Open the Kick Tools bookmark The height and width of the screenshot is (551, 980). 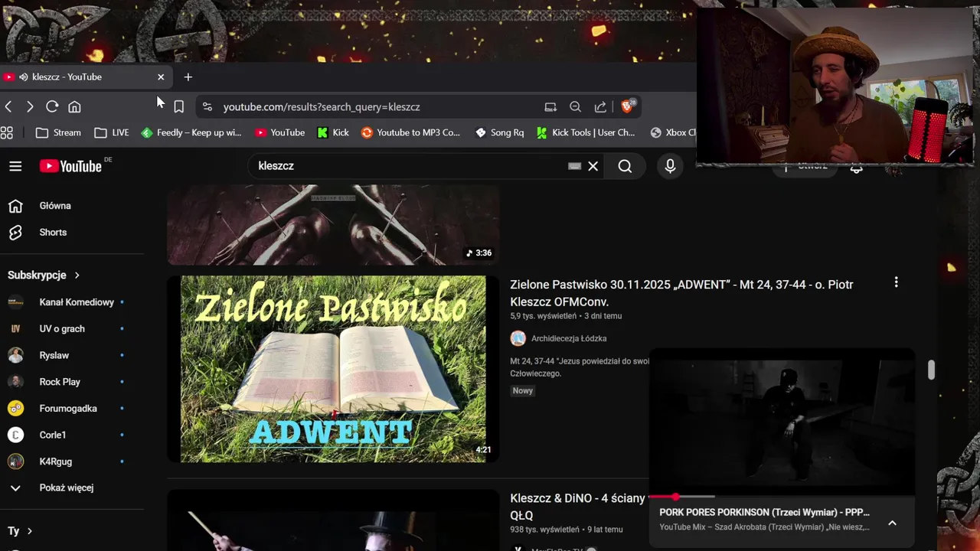coord(586,132)
